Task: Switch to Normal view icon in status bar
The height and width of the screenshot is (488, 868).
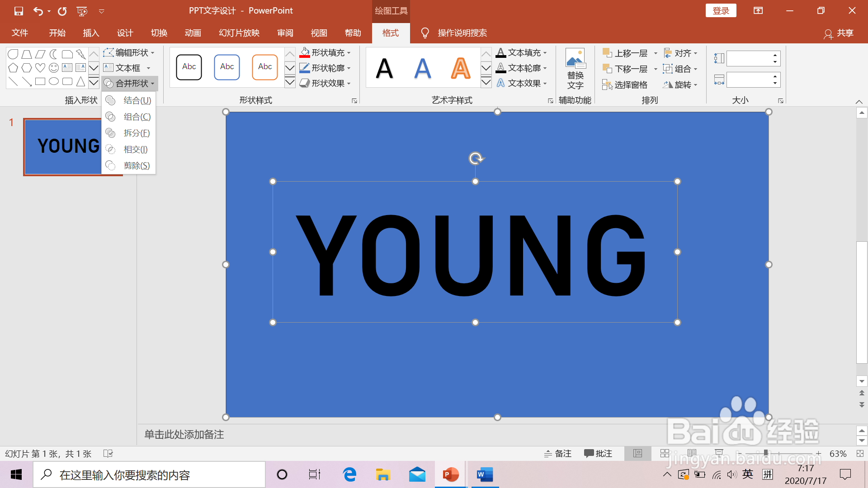Action: coord(637,453)
